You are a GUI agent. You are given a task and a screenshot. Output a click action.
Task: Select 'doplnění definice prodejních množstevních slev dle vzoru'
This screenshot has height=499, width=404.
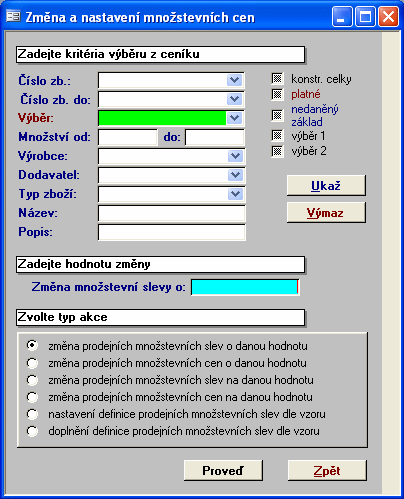point(32,431)
